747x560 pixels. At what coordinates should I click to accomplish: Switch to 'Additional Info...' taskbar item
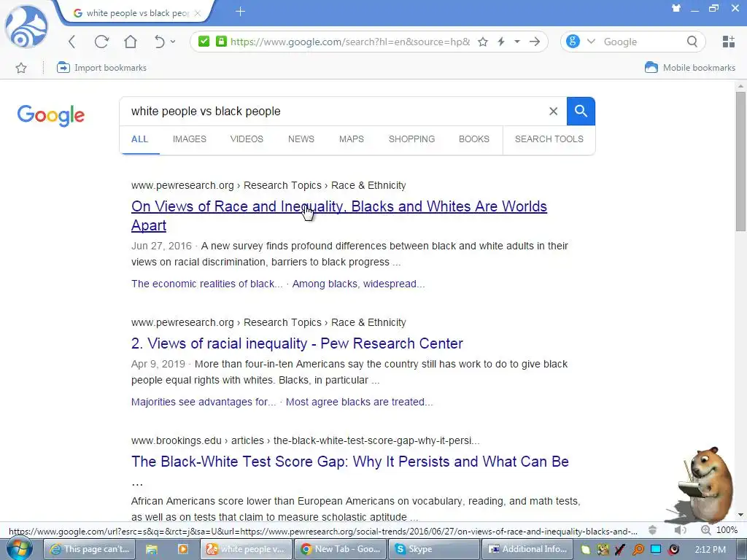click(527, 549)
